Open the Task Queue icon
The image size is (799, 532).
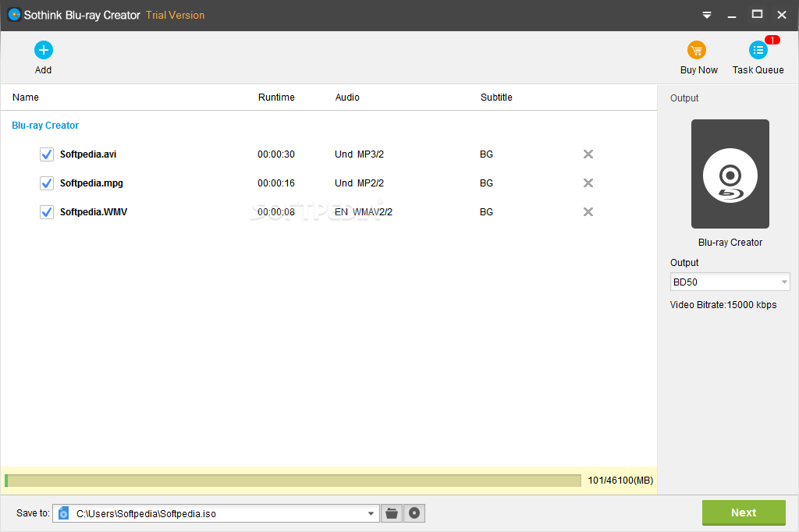(758, 51)
